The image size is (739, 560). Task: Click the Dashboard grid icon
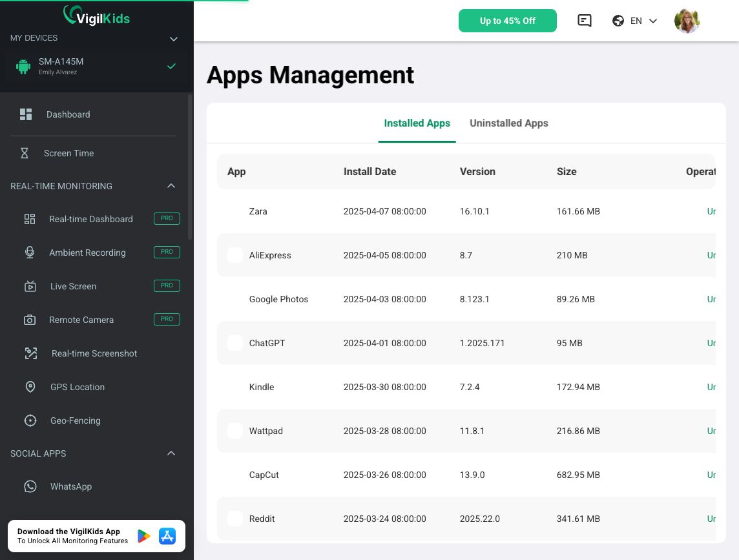26,114
